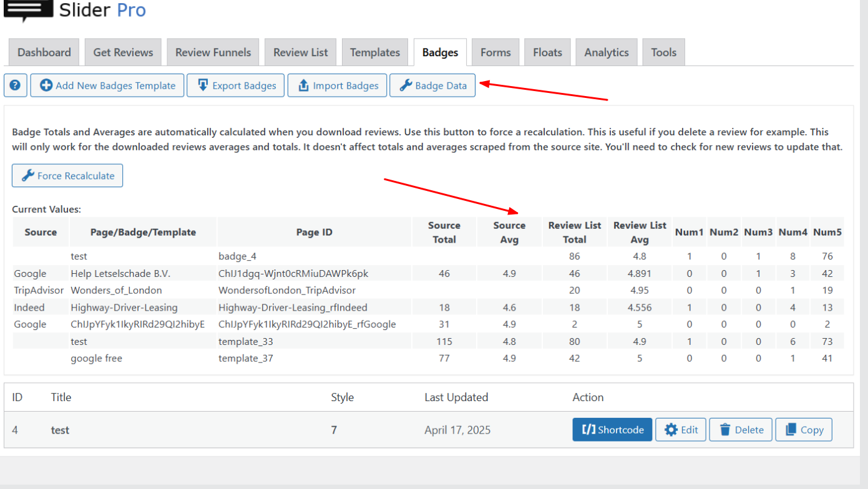Screen dimensions: 868x489
Task: Open the Dashboard tab
Action: [44, 52]
